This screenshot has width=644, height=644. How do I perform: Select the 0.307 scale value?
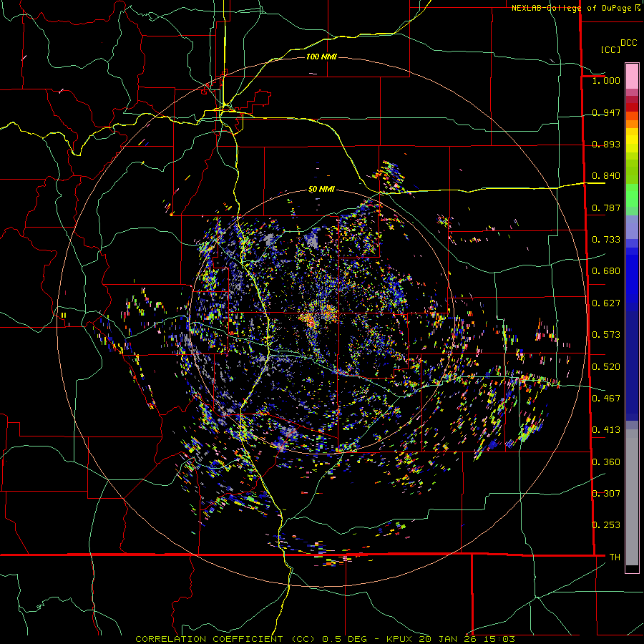(606, 494)
